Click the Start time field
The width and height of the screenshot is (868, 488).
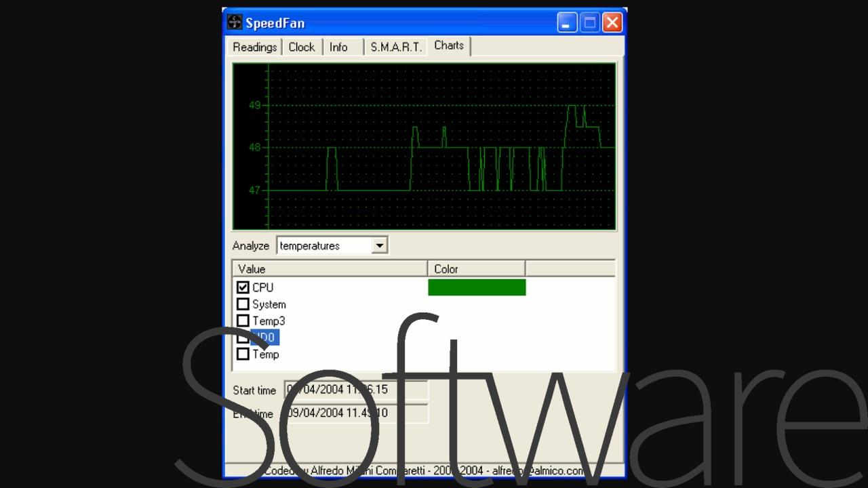pyautogui.click(x=356, y=390)
